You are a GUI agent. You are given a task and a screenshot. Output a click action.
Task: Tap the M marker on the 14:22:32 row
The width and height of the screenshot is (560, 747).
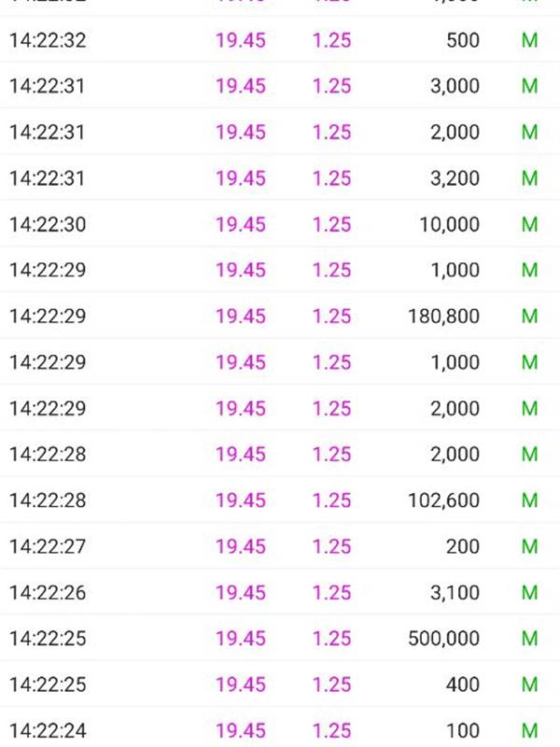(529, 40)
